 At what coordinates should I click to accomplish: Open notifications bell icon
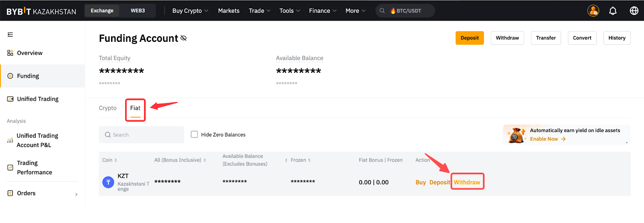click(613, 11)
